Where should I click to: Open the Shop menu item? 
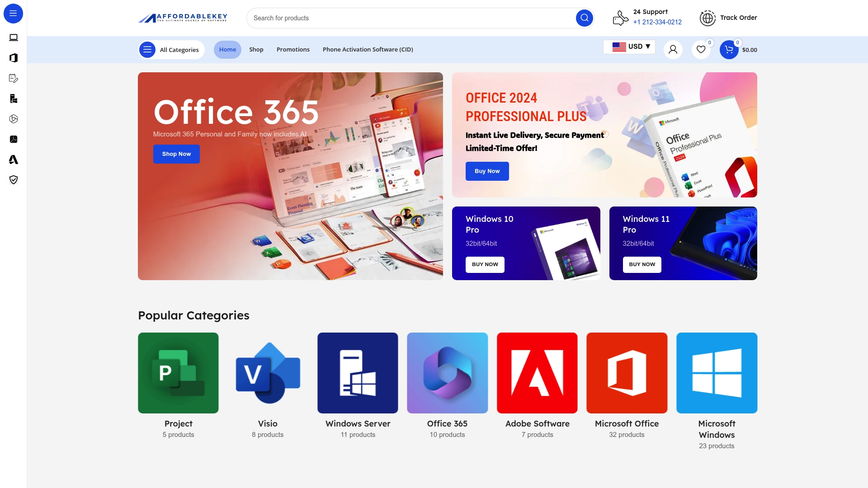(x=256, y=50)
